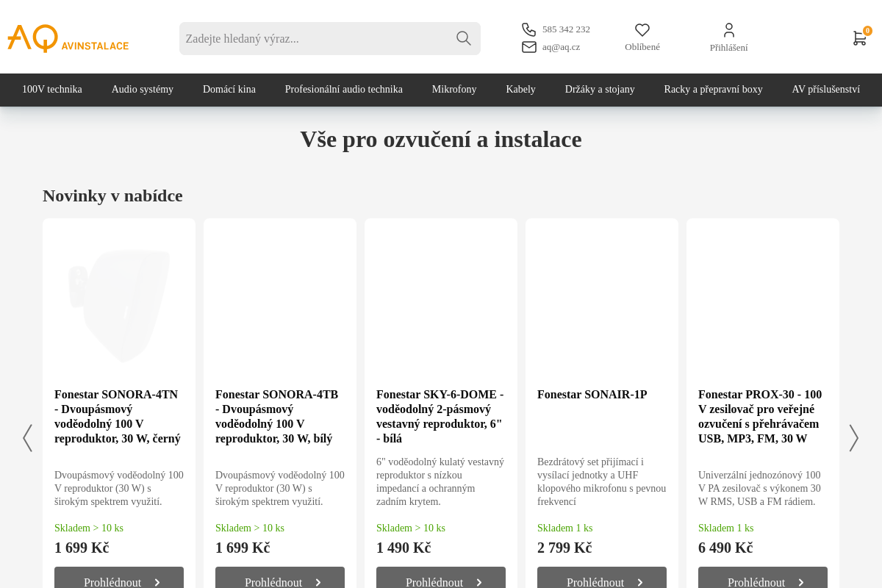Show next products with right carousel arrow

854,438
